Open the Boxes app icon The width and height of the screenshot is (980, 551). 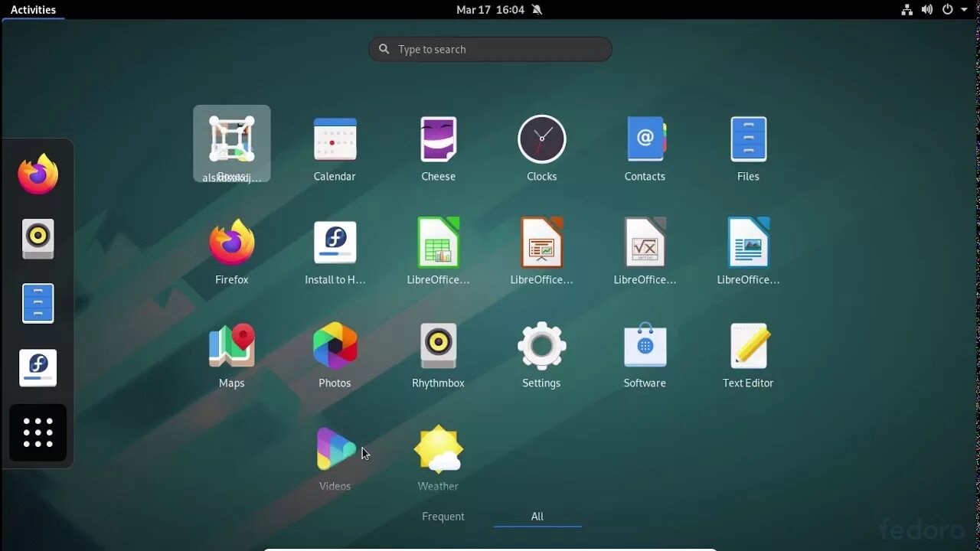[x=231, y=139]
